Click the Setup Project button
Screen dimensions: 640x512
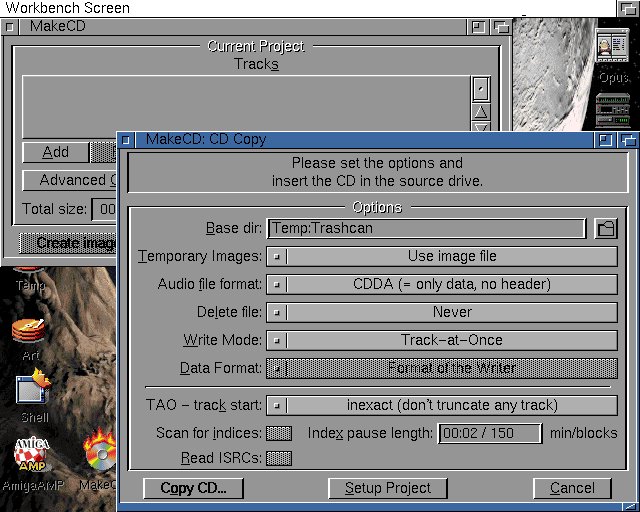388,488
